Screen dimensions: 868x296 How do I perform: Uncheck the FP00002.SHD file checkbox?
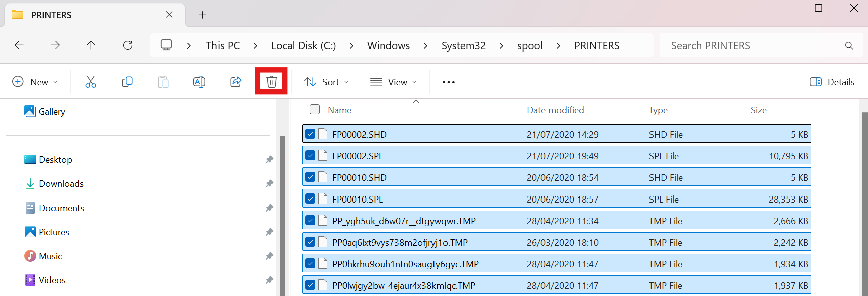click(310, 134)
